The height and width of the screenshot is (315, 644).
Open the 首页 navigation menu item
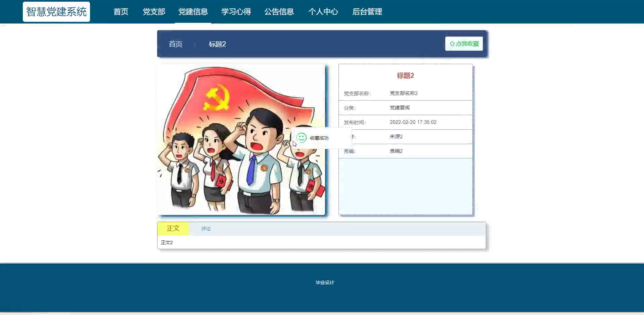point(121,12)
